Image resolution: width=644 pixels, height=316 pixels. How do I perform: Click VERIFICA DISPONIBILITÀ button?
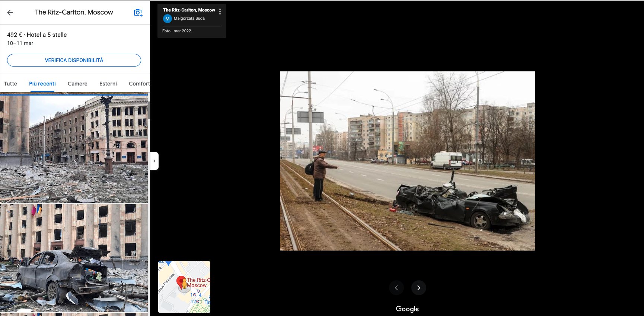point(74,60)
